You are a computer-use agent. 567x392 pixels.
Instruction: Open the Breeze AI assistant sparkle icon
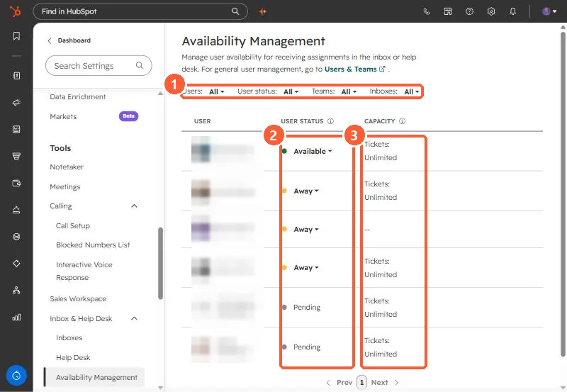262,11
